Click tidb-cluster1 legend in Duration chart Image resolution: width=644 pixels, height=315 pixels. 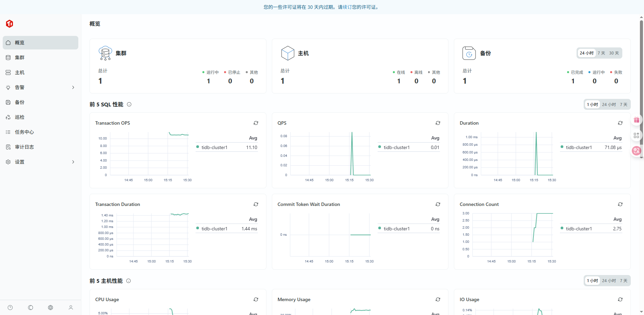[579, 147]
